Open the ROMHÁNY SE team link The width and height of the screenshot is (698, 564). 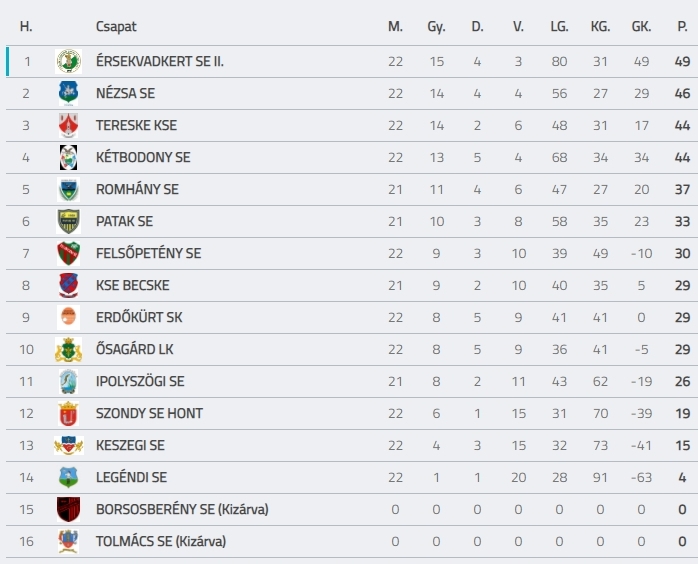point(137,190)
